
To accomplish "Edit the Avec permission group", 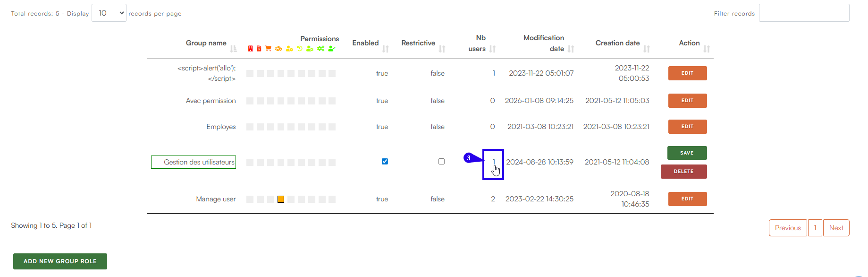I will tap(687, 101).
